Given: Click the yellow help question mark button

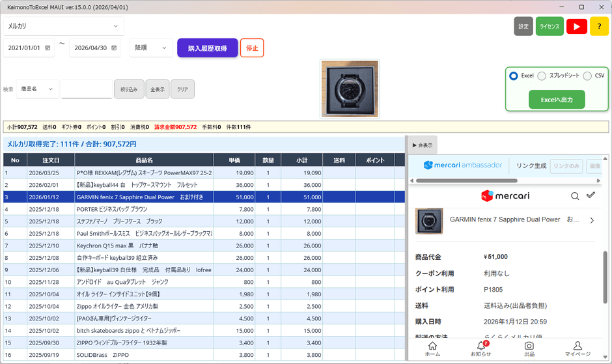Looking at the screenshot, I should [599, 26].
